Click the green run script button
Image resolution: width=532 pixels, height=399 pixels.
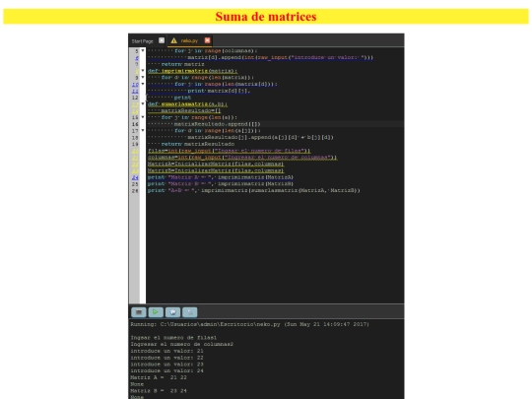click(156, 312)
